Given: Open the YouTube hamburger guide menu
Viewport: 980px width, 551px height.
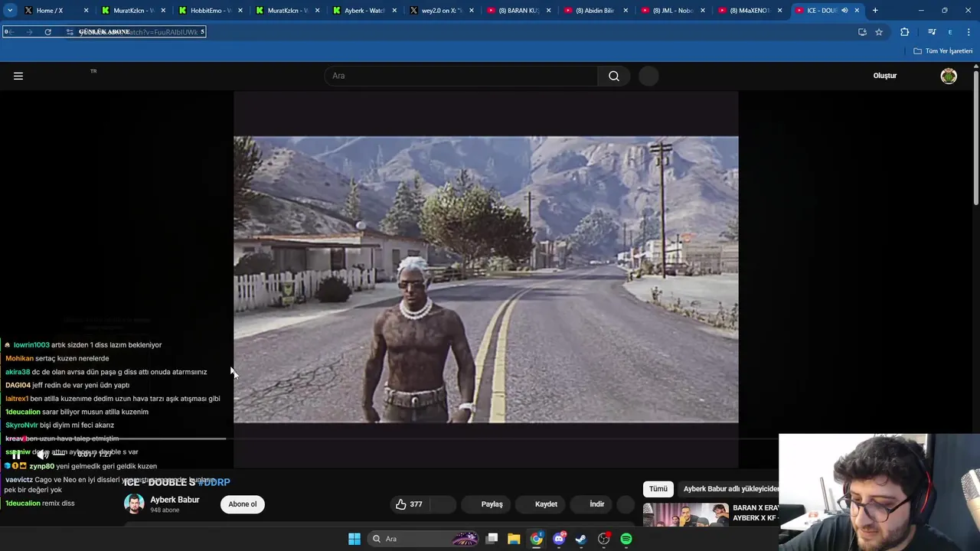Looking at the screenshot, I should click(x=18, y=76).
